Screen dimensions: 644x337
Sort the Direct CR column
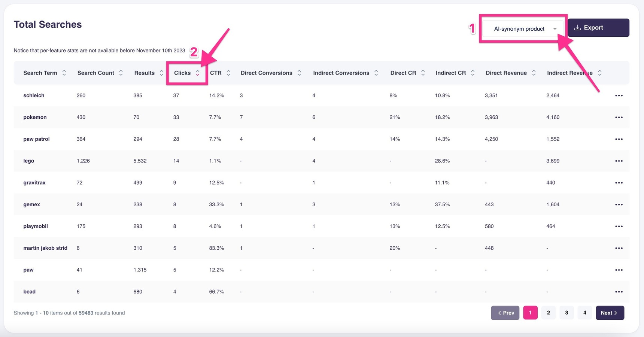pyautogui.click(x=423, y=73)
